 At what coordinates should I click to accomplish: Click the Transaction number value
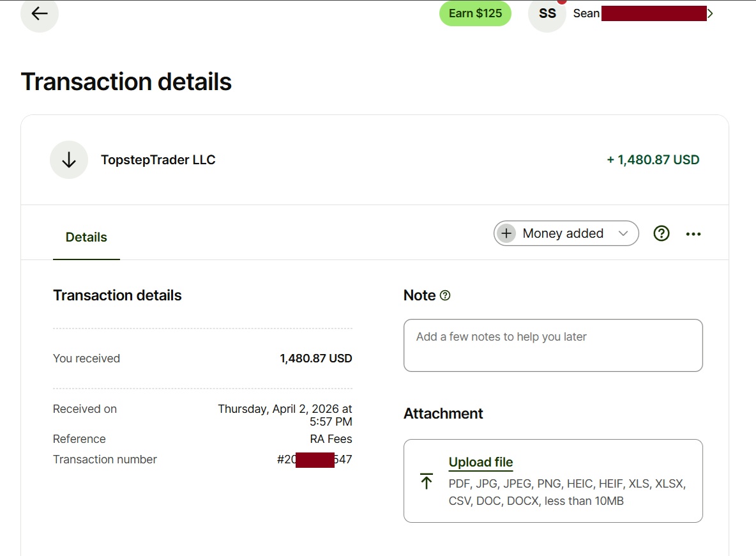pyautogui.click(x=314, y=459)
